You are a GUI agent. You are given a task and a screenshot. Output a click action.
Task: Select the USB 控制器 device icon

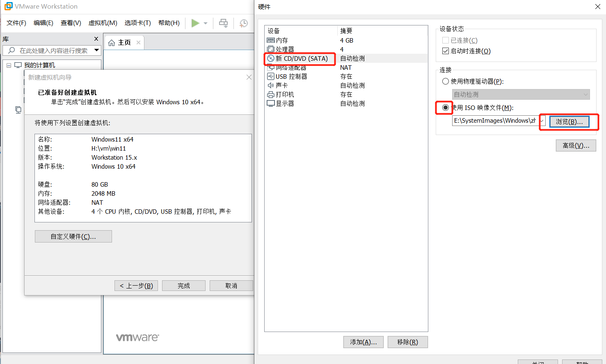[271, 76]
